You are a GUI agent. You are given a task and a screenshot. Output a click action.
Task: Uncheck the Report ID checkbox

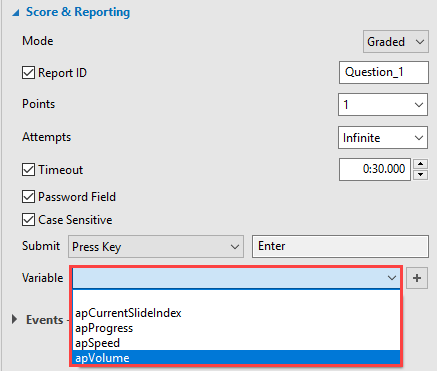[28, 73]
